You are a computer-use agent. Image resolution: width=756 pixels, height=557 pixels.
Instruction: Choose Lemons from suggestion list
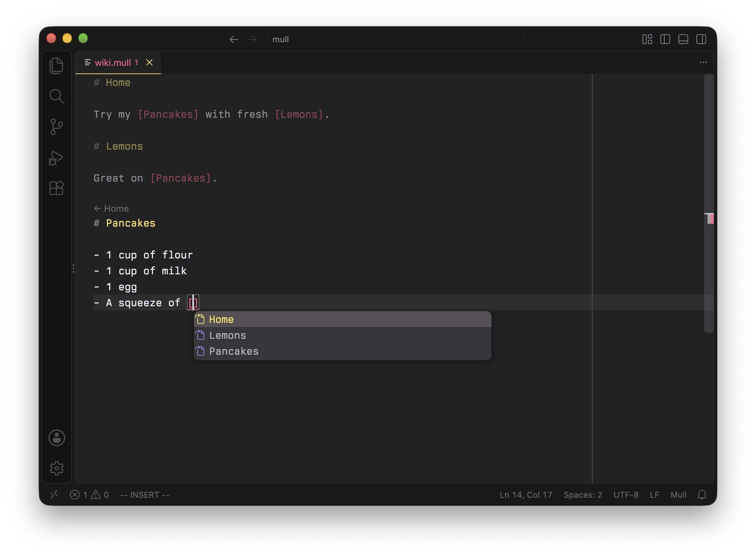[x=342, y=335]
